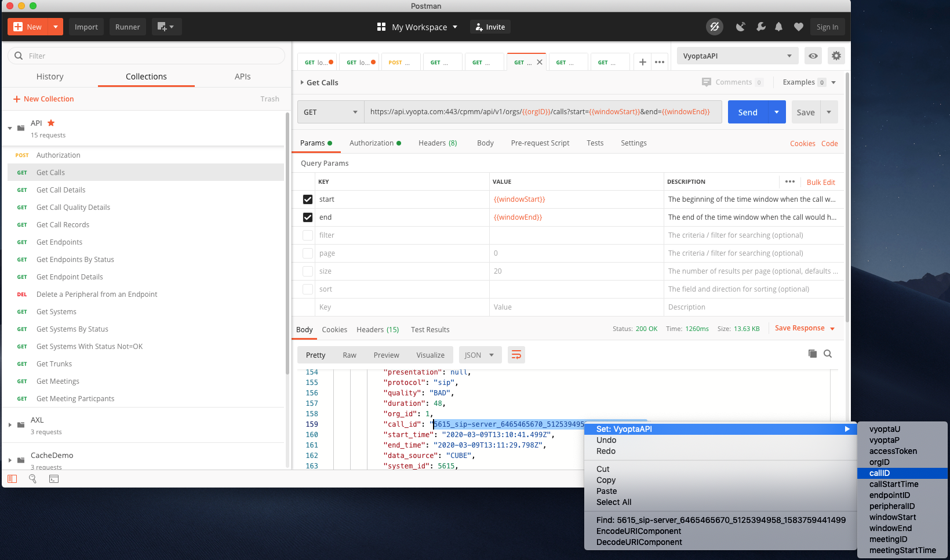Viewport: 950px width, 560px height.
Task: Enable the size query param checkbox
Action: pyautogui.click(x=308, y=271)
